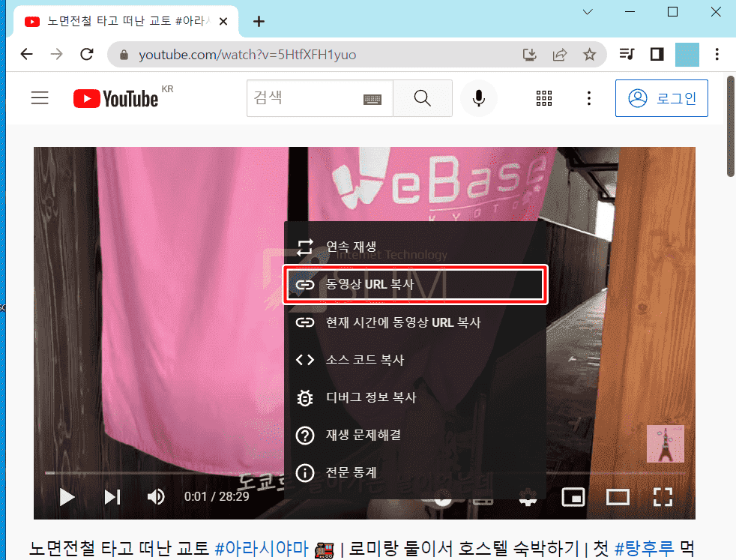Open the YouTube apps grid
The width and height of the screenshot is (736, 560).
tap(544, 98)
